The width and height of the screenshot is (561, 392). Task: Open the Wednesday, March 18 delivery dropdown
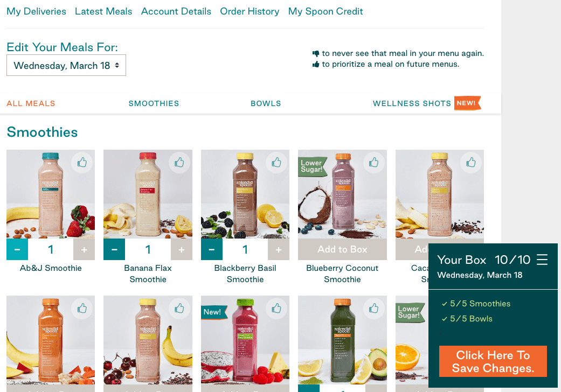click(66, 65)
